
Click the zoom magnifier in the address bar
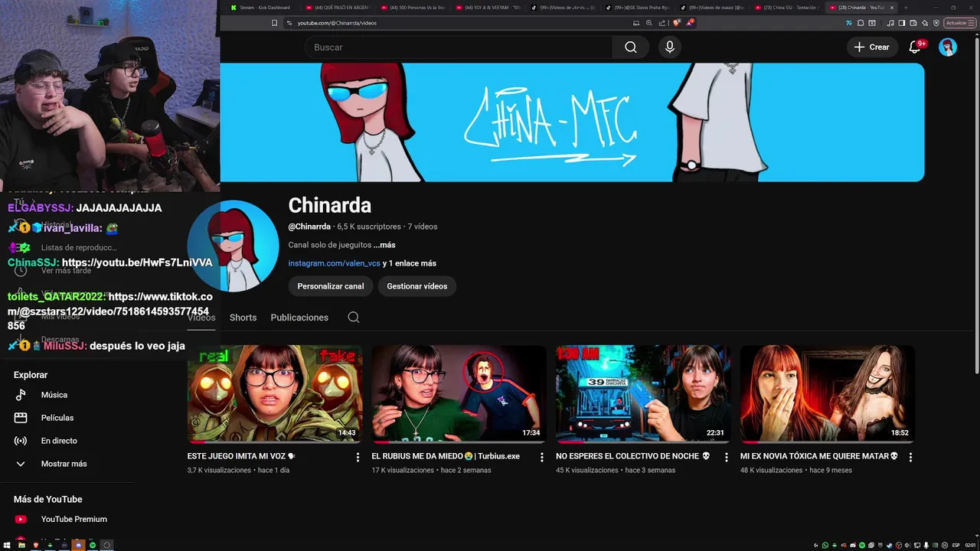[649, 23]
